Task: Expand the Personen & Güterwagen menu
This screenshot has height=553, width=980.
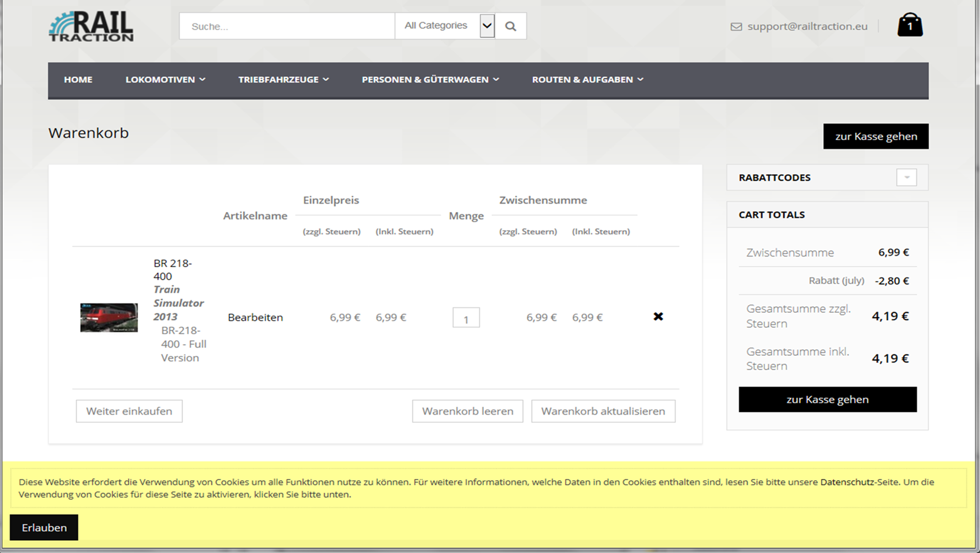Action: pyautogui.click(x=430, y=79)
